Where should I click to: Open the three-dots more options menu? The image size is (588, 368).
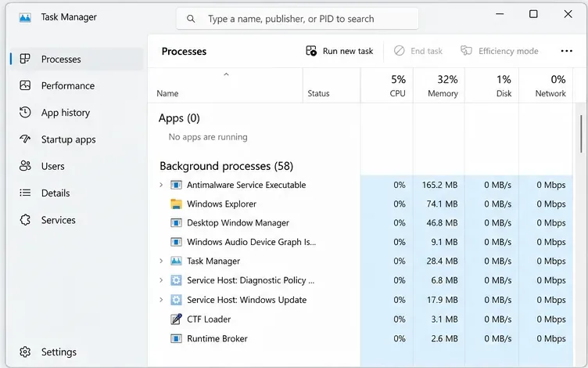[566, 51]
